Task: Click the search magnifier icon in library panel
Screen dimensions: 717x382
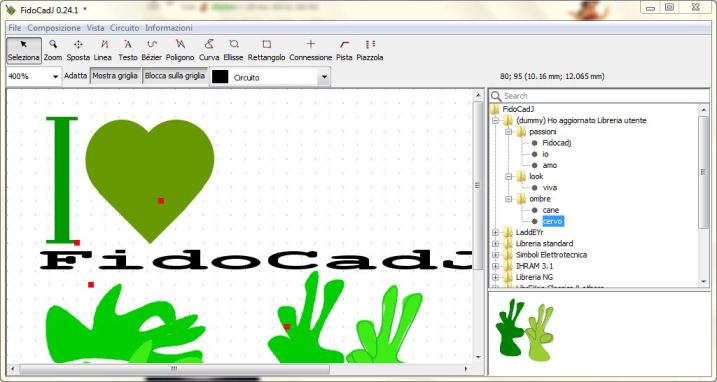Action: pyautogui.click(x=496, y=96)
